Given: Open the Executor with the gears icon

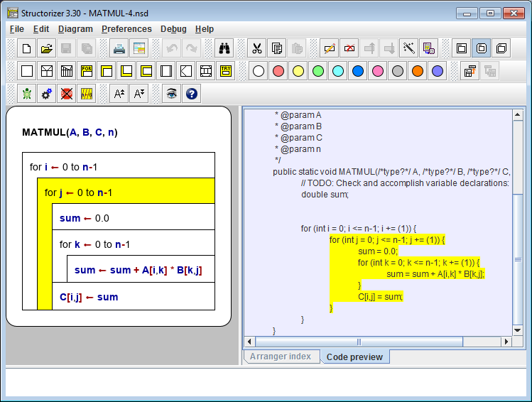Looking at the screenshot, I should [x=47, y=94].
